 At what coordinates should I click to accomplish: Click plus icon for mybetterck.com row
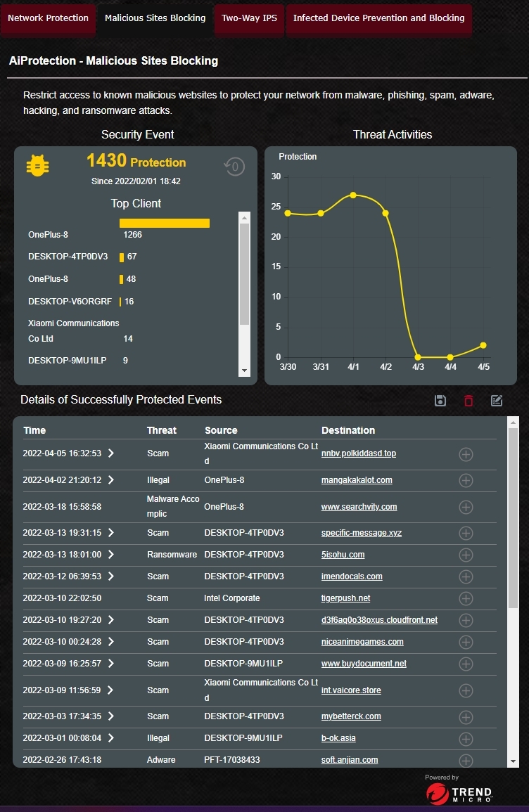tap(466, 716)
